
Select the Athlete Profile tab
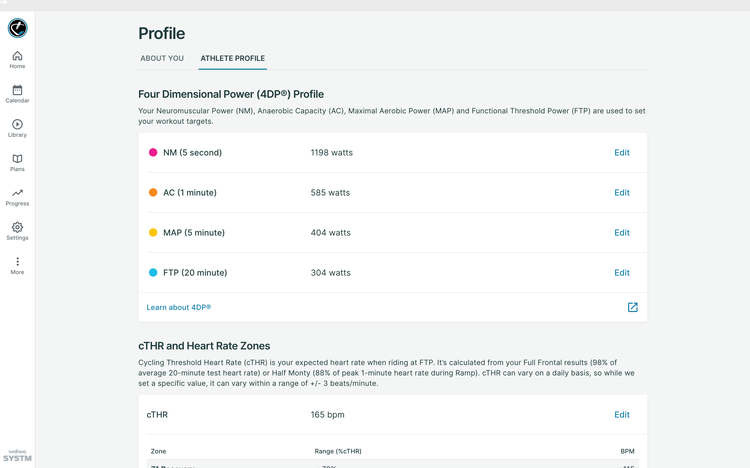(232, 58)
